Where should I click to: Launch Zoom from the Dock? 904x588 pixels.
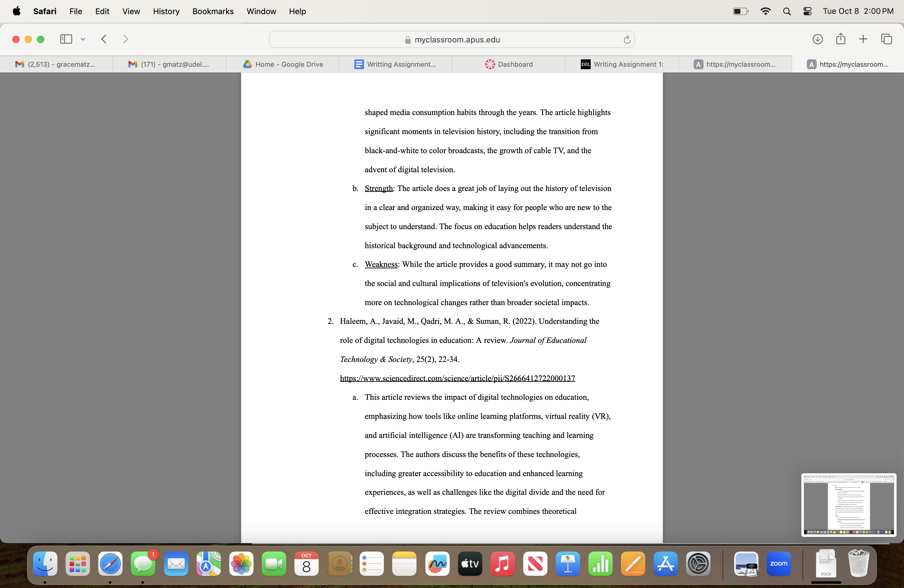click(x=779, y=564)
